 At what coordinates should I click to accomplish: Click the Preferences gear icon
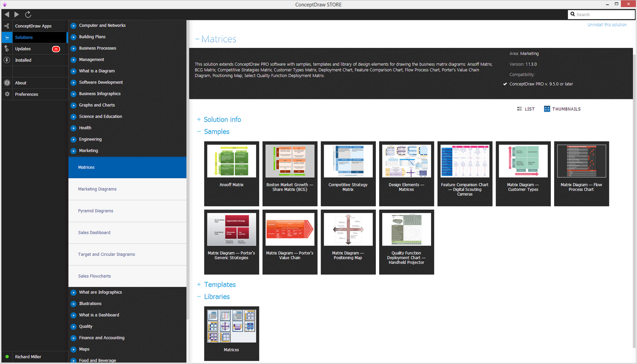(7, 94)
